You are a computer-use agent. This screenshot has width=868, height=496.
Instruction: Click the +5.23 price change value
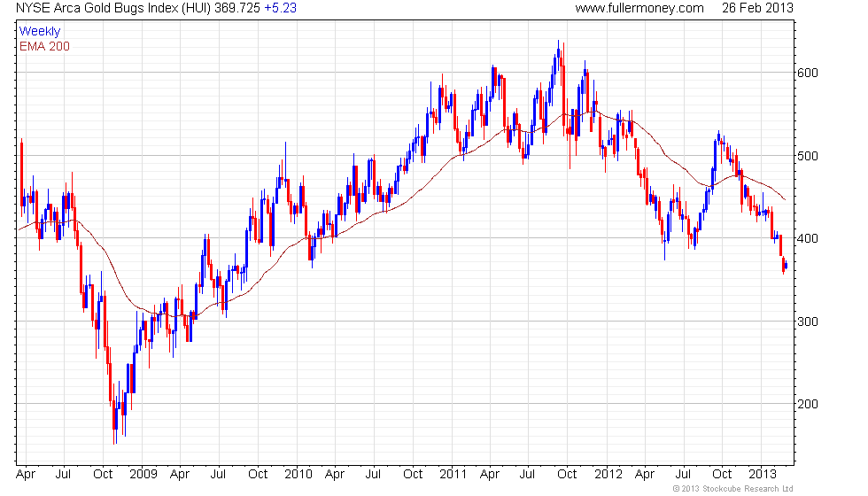click(x=280, y=8)
